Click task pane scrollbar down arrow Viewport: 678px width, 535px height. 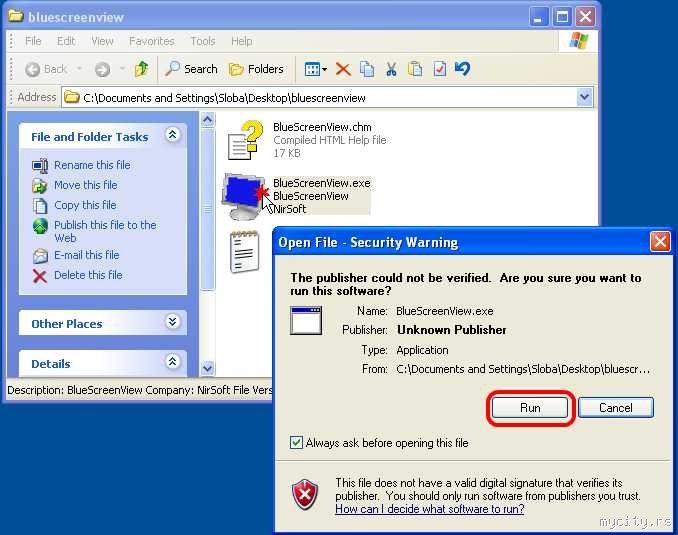tap(208, 368)
